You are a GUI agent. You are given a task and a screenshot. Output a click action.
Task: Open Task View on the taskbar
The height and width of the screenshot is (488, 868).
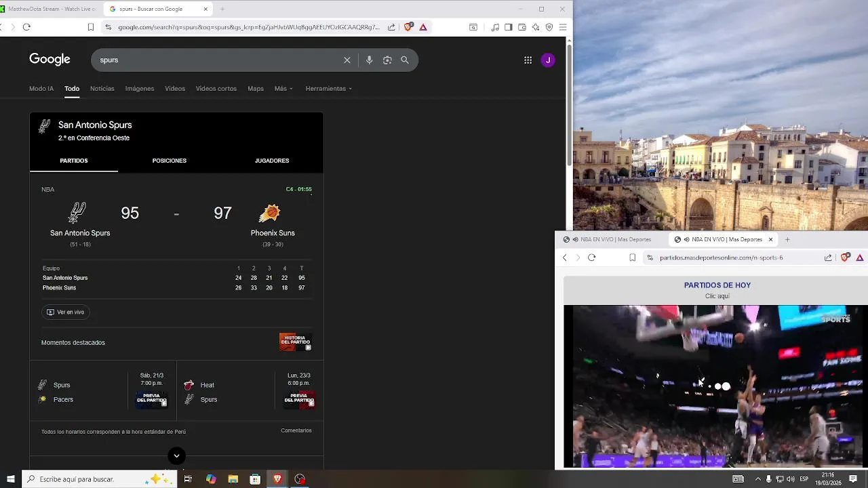tap(188, 479)
